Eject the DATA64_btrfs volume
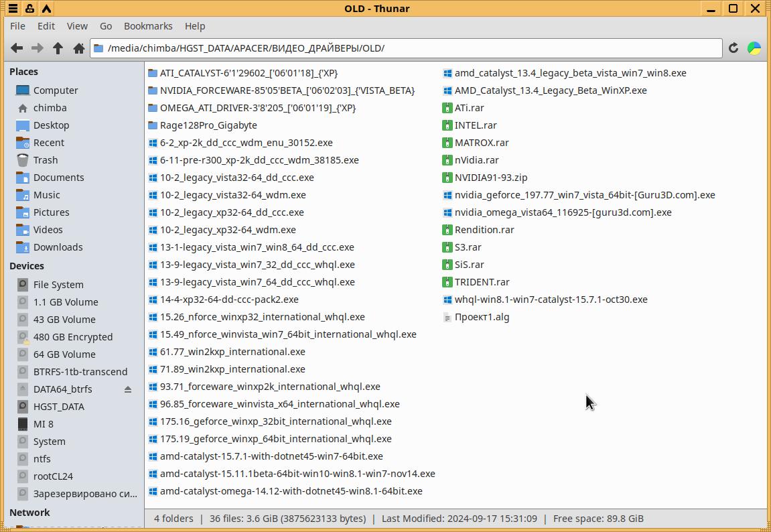 [128, 389]
